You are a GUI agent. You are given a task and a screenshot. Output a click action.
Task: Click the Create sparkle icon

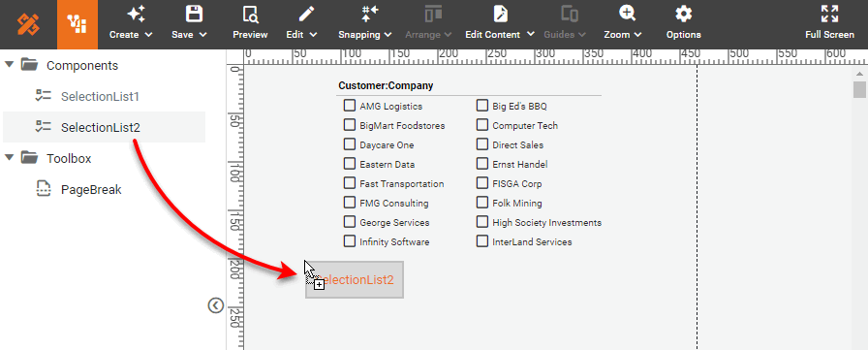pos(137,14)
